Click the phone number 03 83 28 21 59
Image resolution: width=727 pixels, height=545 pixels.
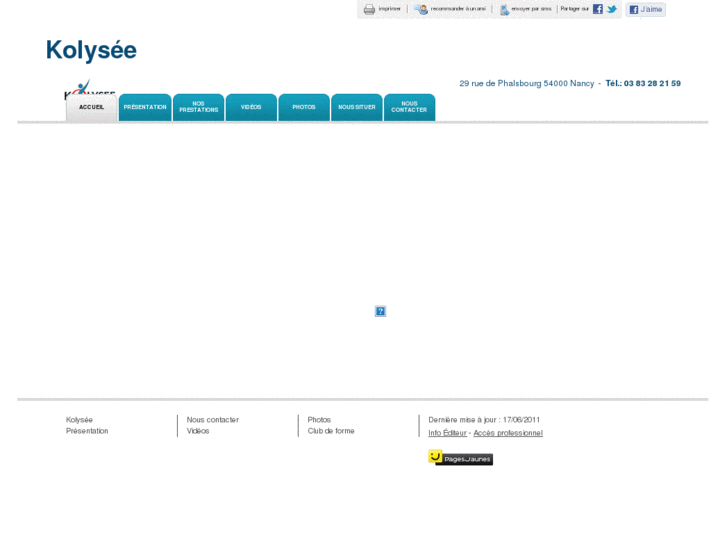point(652,83)
